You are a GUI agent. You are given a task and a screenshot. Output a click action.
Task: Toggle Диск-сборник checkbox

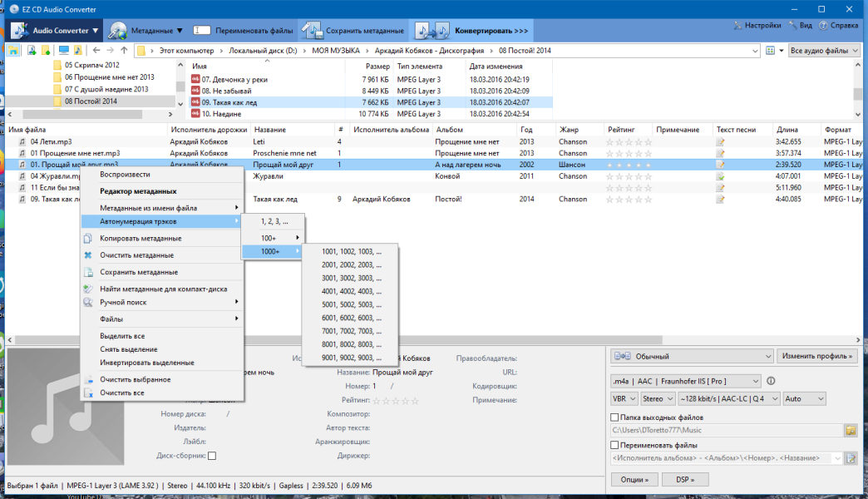point(212,456)
